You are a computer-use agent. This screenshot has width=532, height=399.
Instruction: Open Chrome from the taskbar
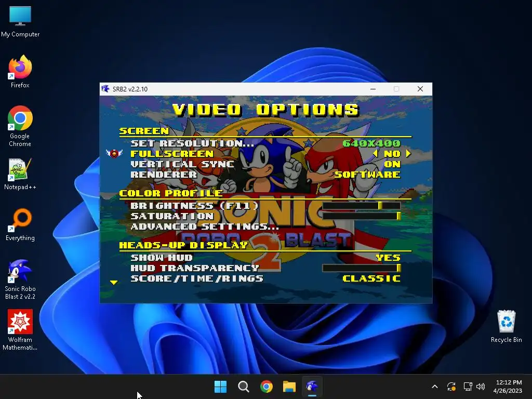pyautogui.click(x=267, y=387)
